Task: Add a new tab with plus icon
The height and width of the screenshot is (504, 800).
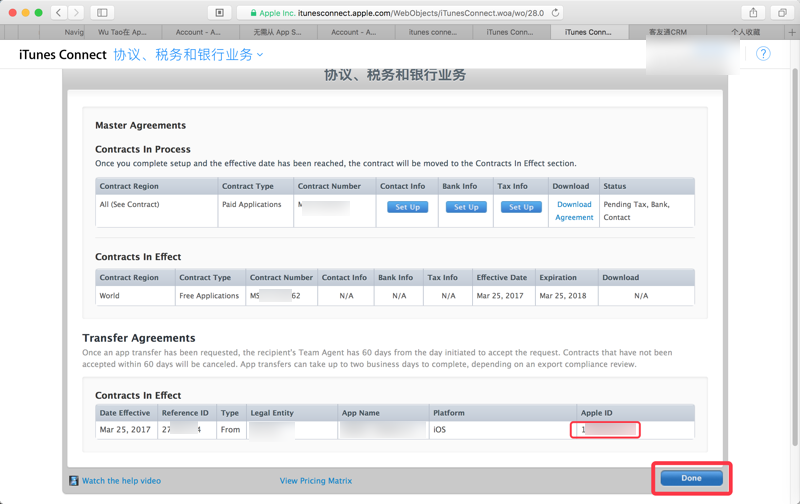Action: [x=792, y=32]
